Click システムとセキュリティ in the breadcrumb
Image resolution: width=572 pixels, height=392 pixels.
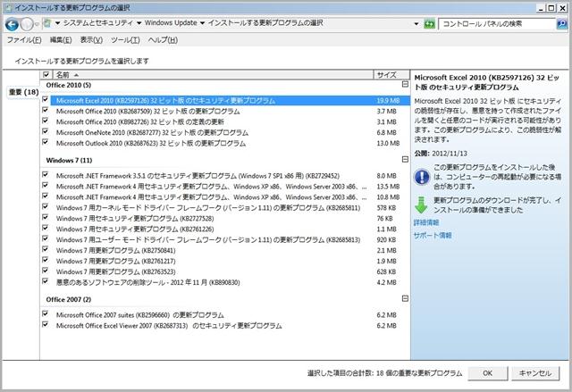pos(98,23)
